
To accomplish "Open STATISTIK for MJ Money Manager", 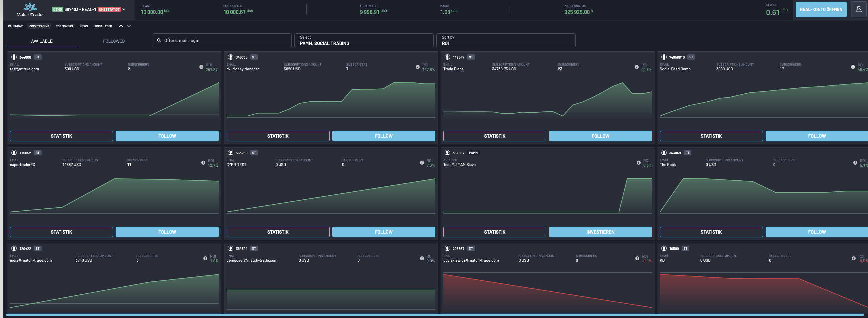I will click(278, 136).
